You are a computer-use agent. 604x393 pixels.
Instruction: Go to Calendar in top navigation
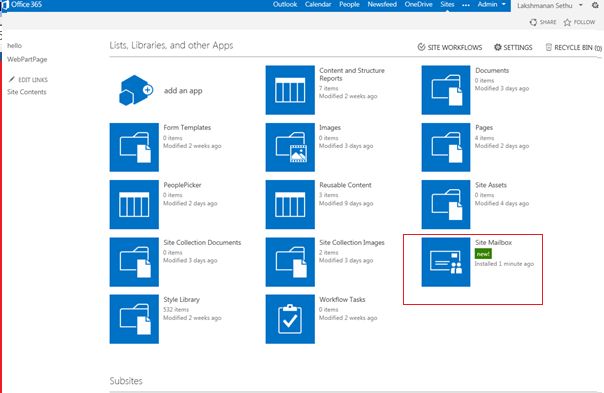point(318,4)
